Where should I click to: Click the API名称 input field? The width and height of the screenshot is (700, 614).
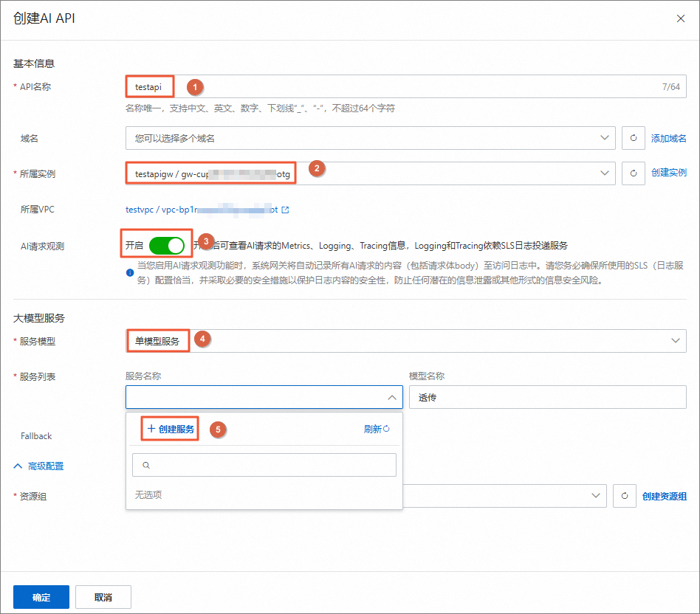[x=405, y=86]
